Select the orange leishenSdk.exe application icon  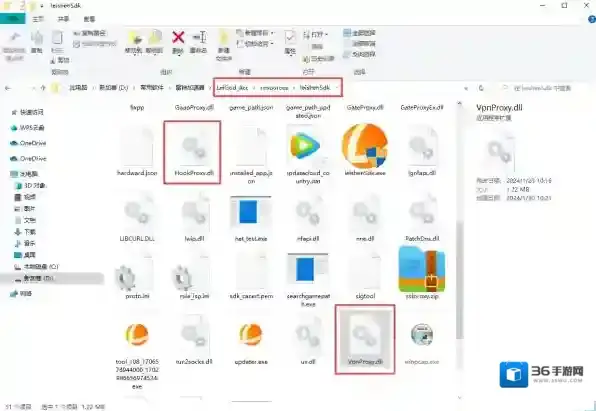pyautogui.click(x=365, y=146)
